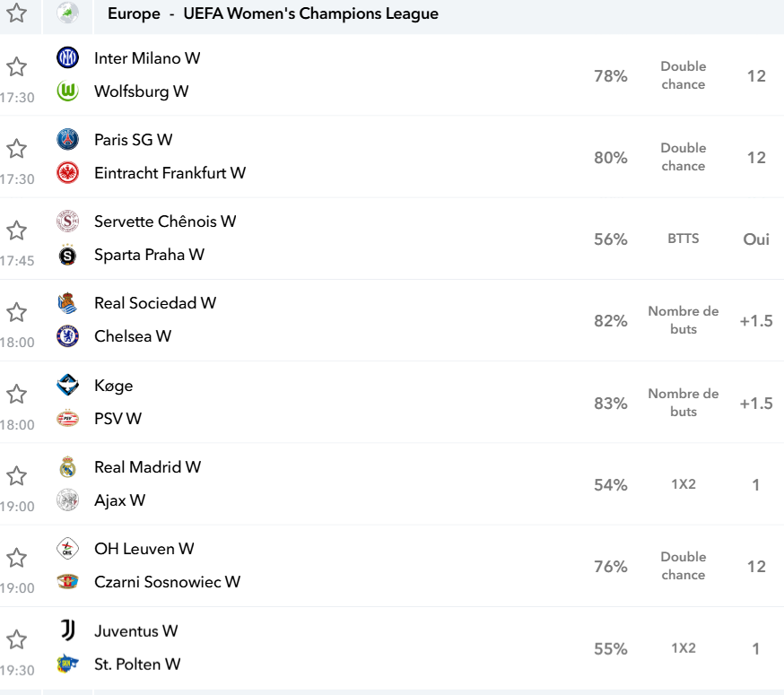Click the Eintracht Frankfurt W eagle logo

pyautogui.click(x=67, y=172)
